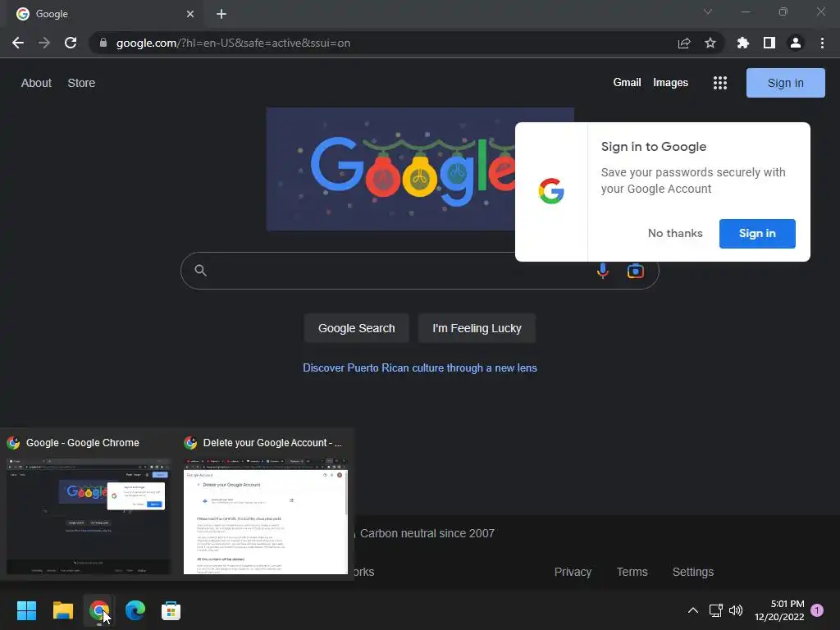Open Chrome extensions puzzle icon
840x630 pixels.
(x=742, y=43)
